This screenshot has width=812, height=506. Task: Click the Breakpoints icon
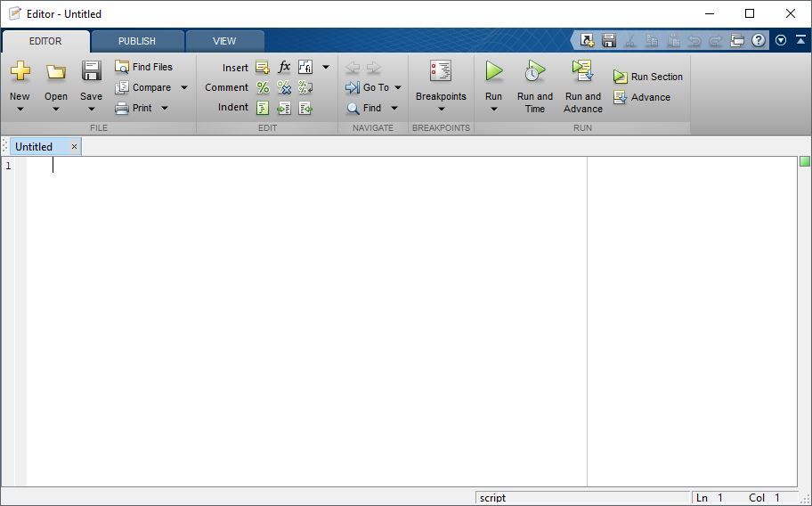(x=441, y=71)
